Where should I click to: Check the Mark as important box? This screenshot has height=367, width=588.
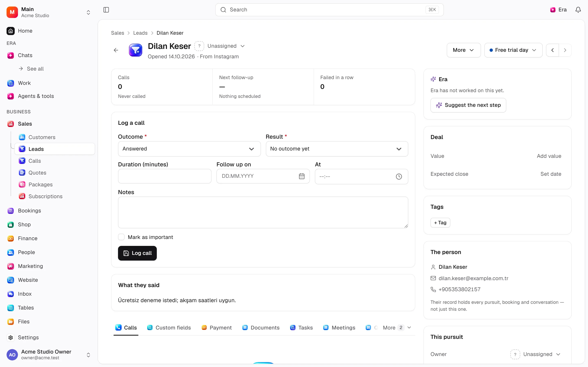coord(121,237)
